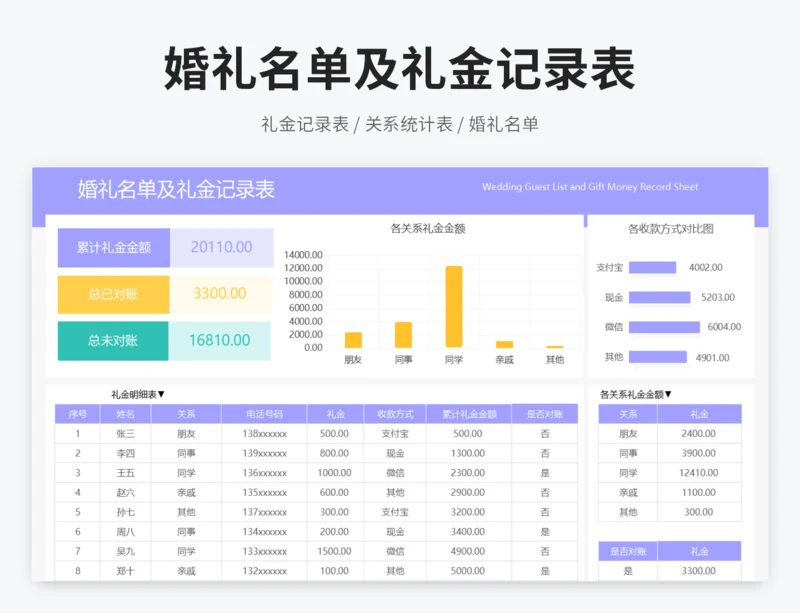Screen dimensions: 800x613
Task: Click the 收款方式 column header
Action: [x=395, y=414]
